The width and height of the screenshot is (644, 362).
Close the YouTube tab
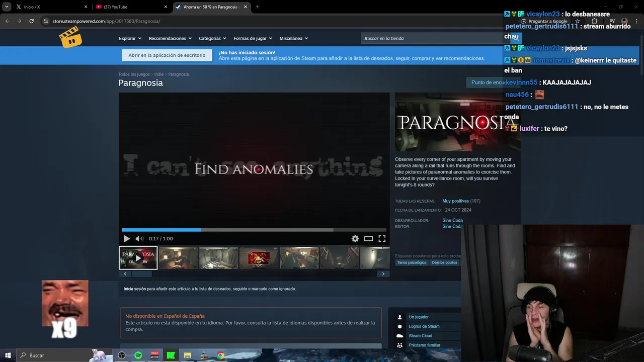tap(166, 7)
